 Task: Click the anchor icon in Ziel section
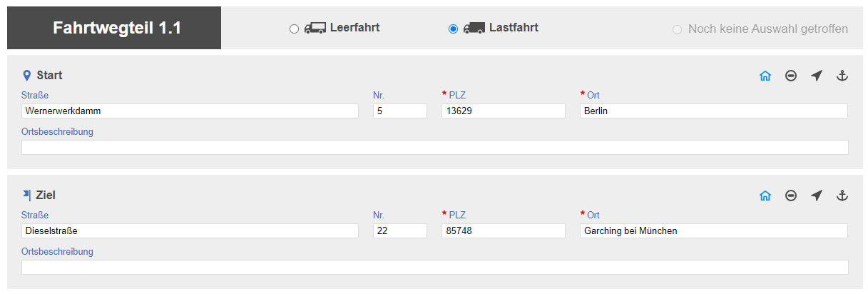842,196
